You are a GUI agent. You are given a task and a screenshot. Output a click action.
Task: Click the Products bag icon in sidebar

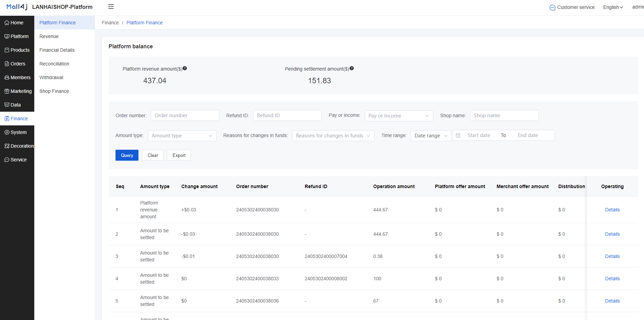click(x=7, y=50)
